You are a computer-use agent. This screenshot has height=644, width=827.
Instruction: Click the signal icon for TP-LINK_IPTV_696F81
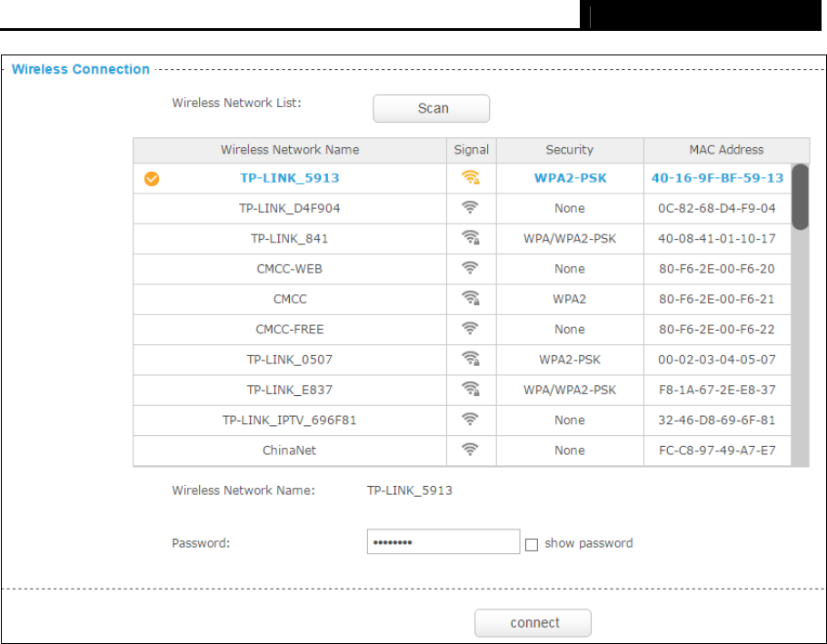470,419
